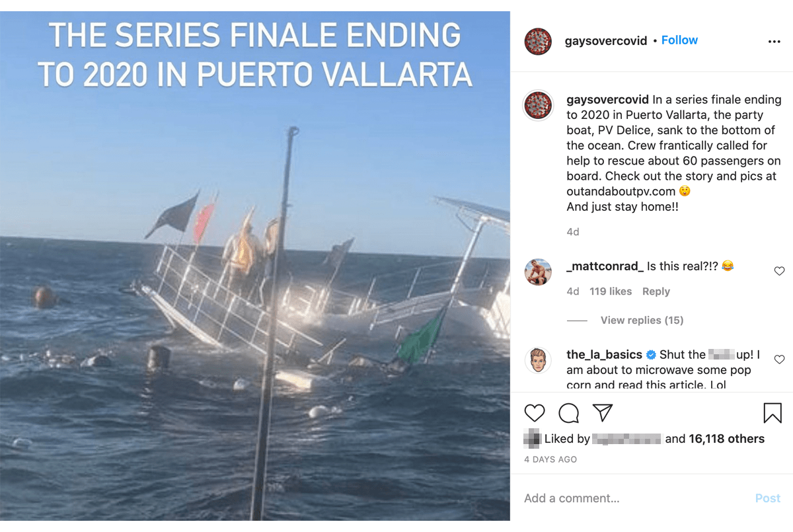Open gaysovercovid header profile picture

coord(538,42)
